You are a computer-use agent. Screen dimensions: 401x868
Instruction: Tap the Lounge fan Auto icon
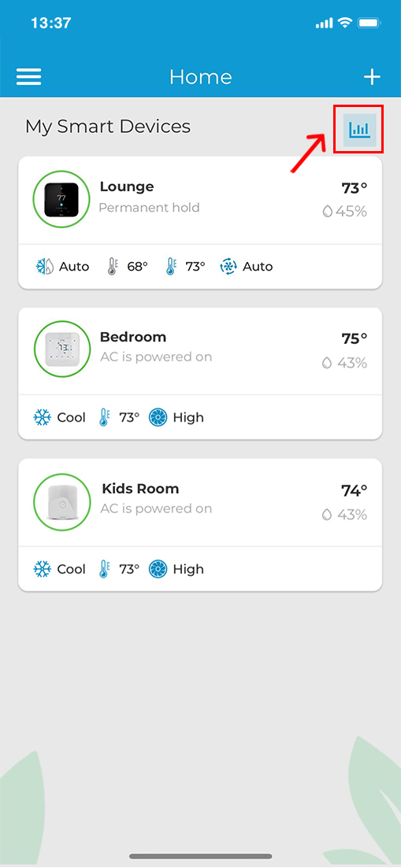228,267
